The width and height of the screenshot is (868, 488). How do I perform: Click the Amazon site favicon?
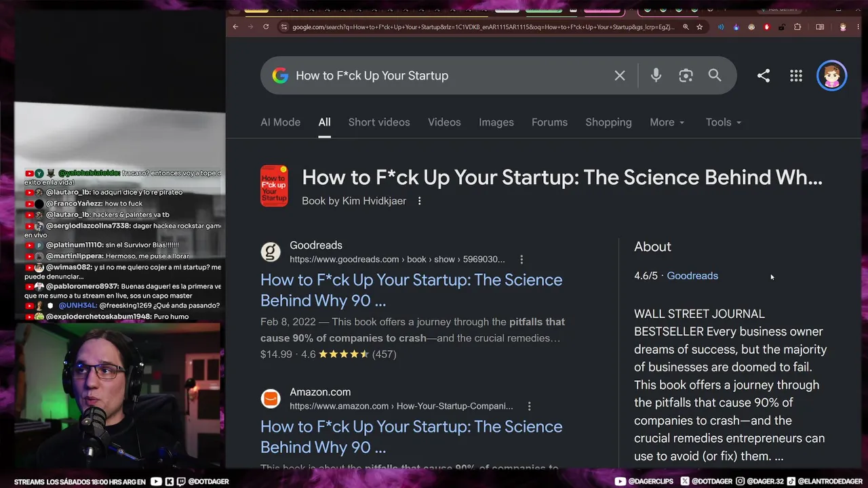[x=271, y=399]
